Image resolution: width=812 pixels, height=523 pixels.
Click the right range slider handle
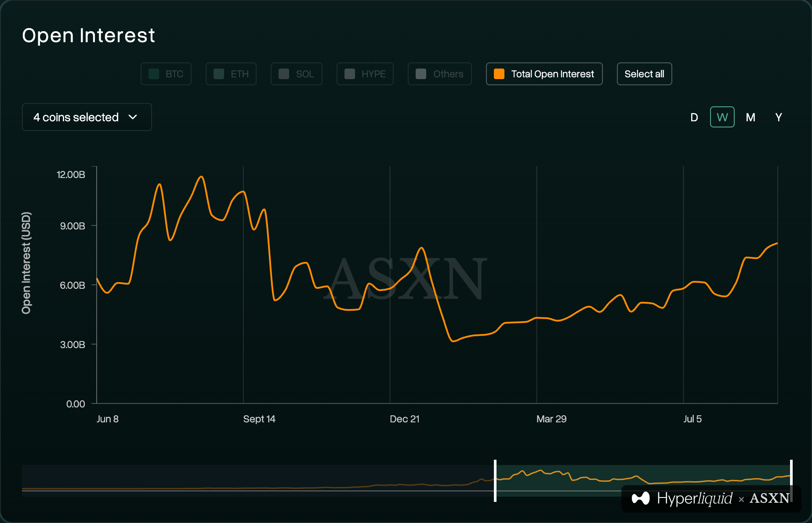(x=791, y=480)
